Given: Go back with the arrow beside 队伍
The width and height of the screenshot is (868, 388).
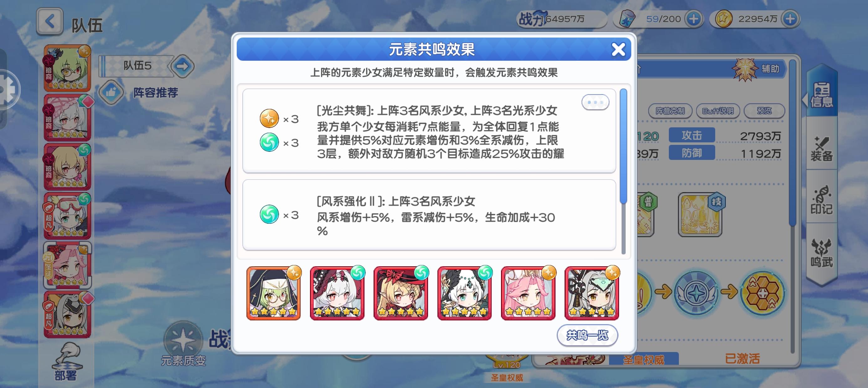Looking at the screenshot, I should 50,22.
